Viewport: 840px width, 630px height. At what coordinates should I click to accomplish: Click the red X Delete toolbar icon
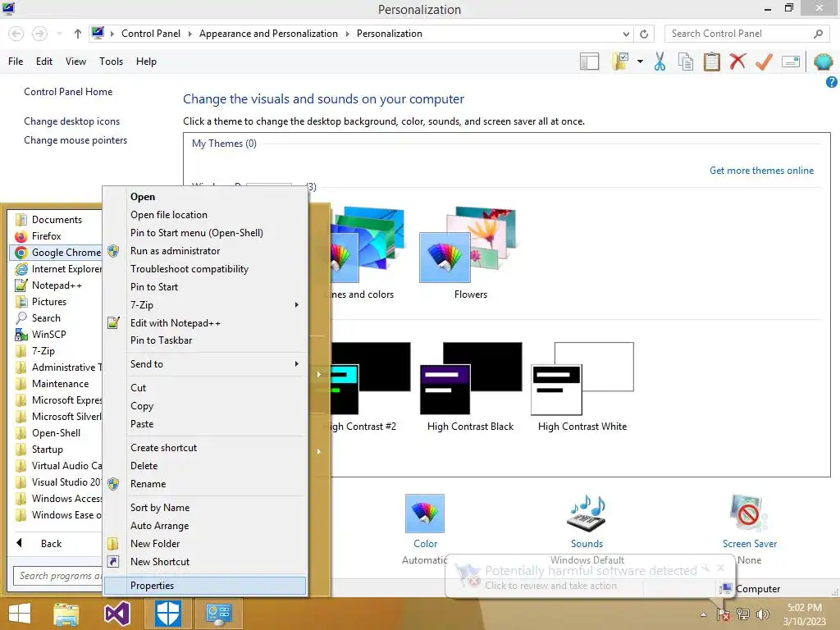click(737, 61)
